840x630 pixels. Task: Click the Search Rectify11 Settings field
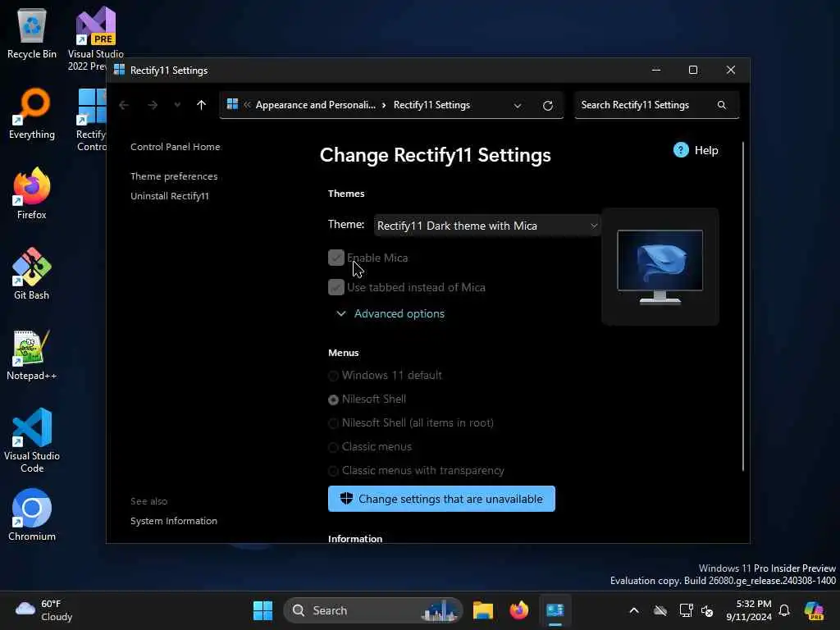click(x=657, y=105)
